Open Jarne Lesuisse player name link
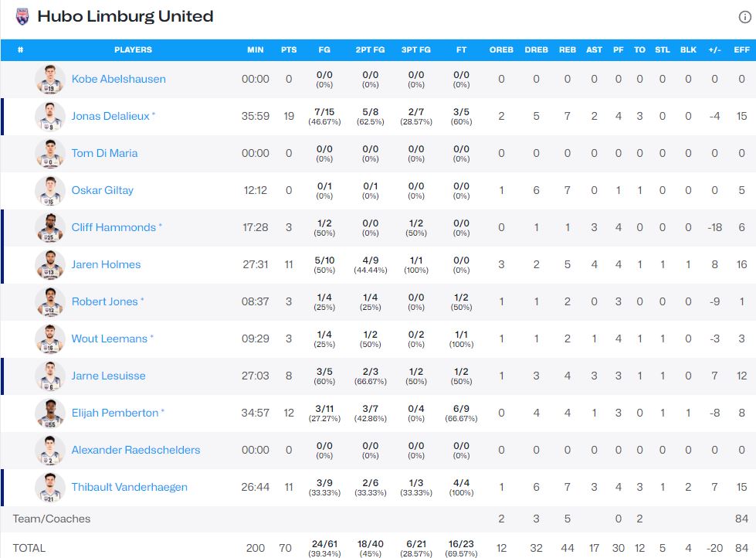Viewport: 756px width, 558px height. [x=108, y=376]
